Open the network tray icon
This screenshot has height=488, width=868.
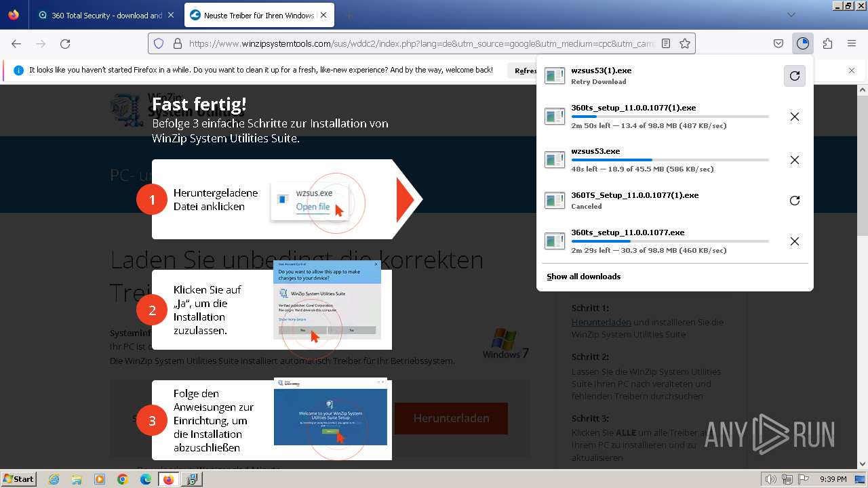(787, 479)
